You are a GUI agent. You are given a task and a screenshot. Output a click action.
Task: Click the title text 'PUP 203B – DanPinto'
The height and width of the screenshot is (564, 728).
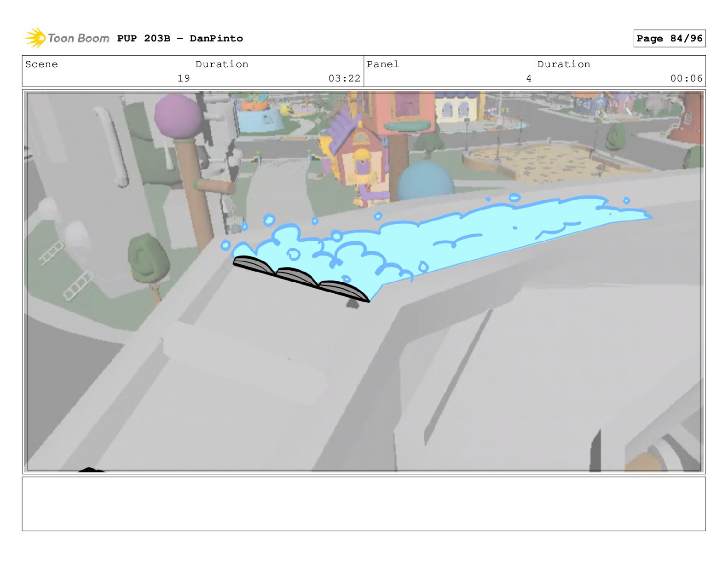tap(180, 38)
